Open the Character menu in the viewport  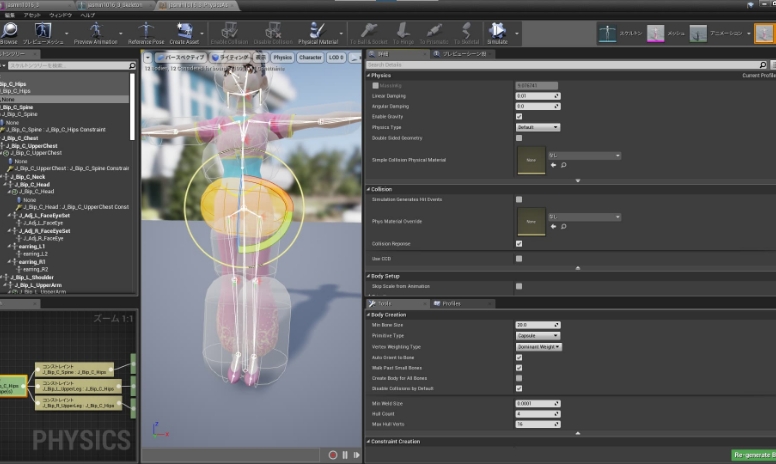(x=310, y=57)
